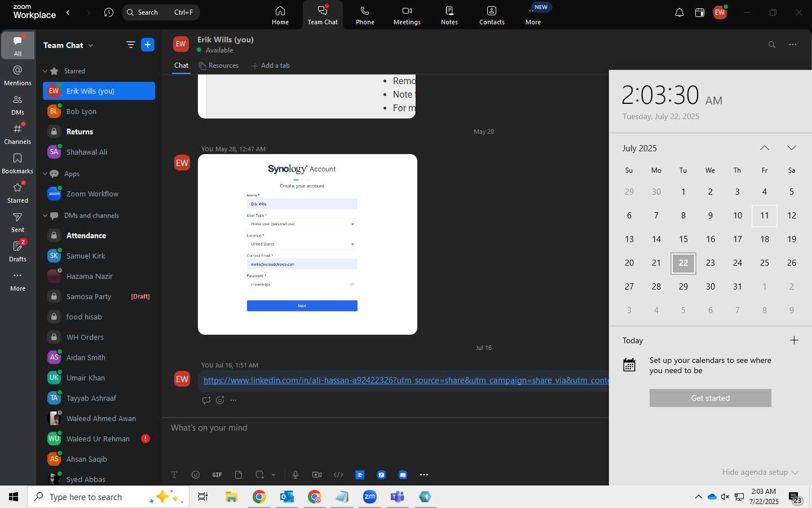
Task: Reply to the LinkedIn message
Action: pyautogui.click(x=206, y=400)
